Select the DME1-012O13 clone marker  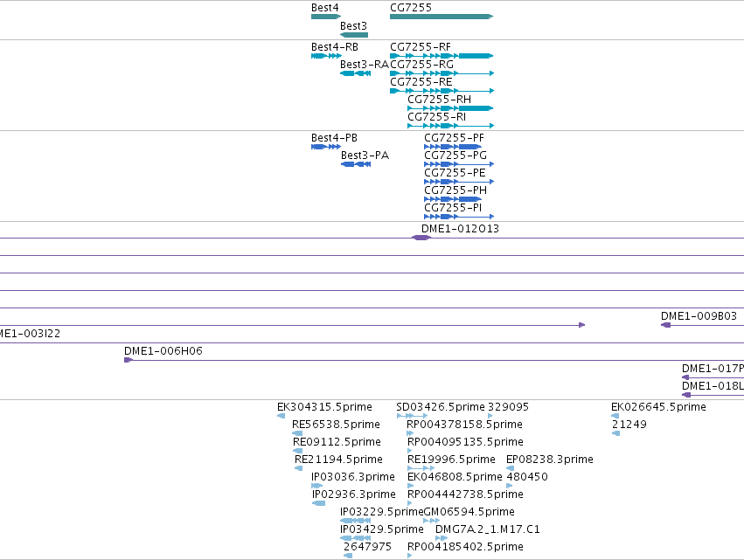pos(421,238)
